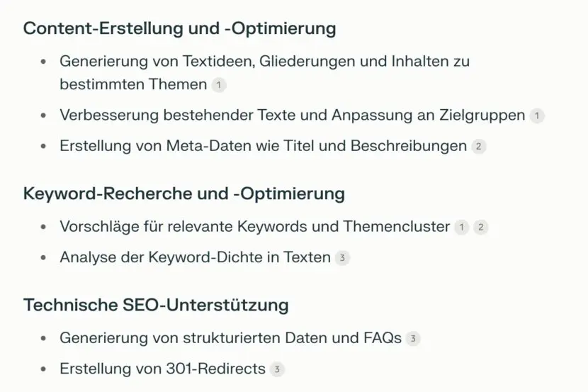The image size is (588, 392).
Task: Click the bullet 'Erstellung von 301-Redirects'
Action: click(162, 369)
